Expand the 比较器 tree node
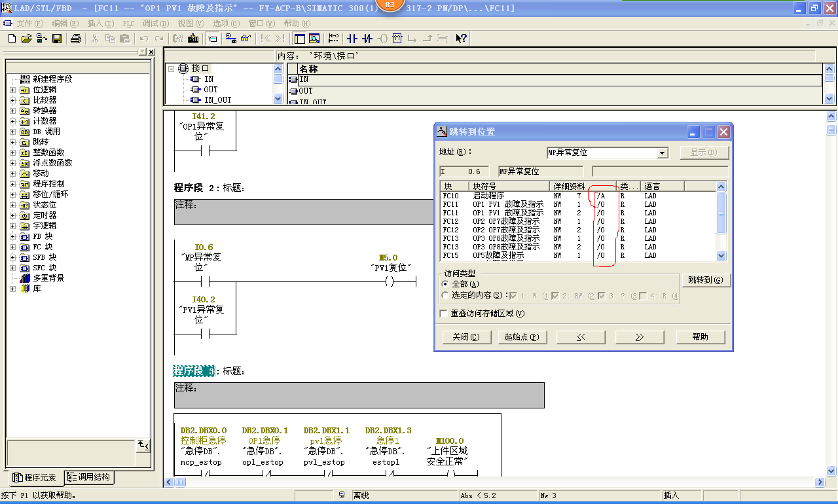Screen dimensions: 838x504 [12, 100]
